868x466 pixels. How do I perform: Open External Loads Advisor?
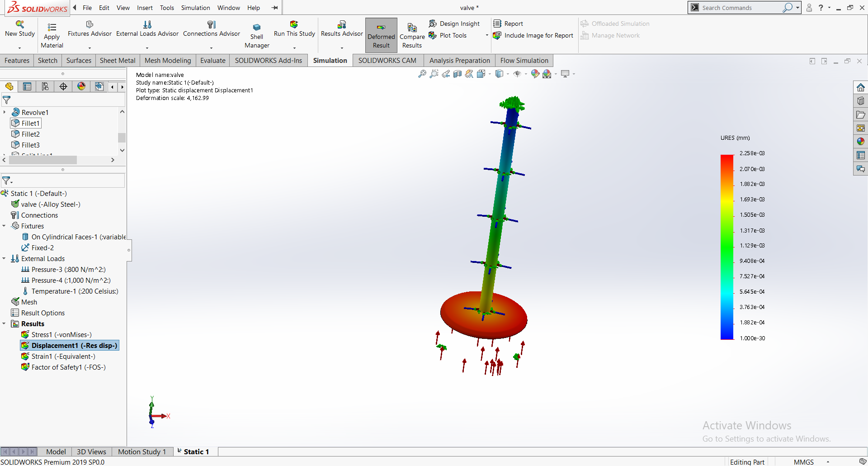pos(147,28)
